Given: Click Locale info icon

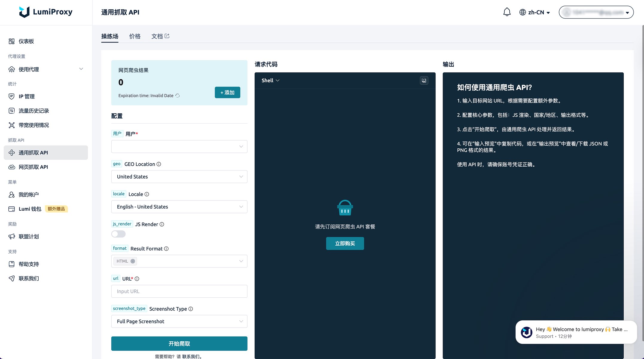Looking at the screenshot, I should click(147, 194).
